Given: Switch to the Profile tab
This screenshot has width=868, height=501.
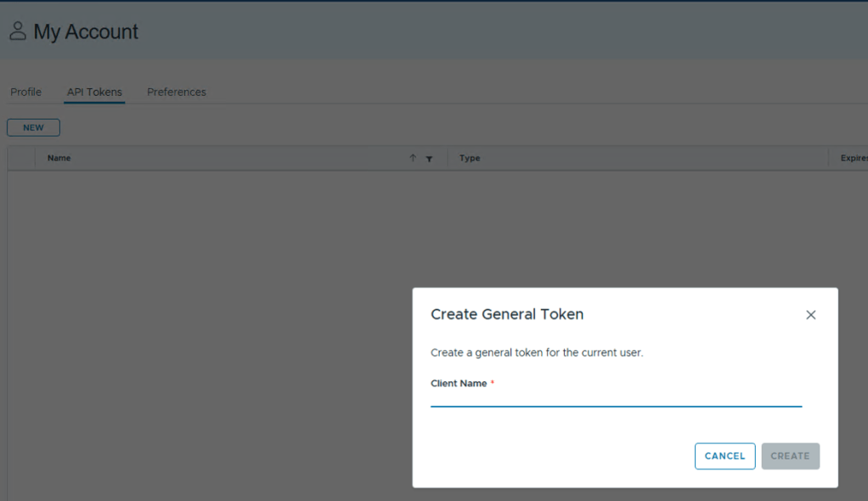Looking at the screenshot, I should point(25,92).
